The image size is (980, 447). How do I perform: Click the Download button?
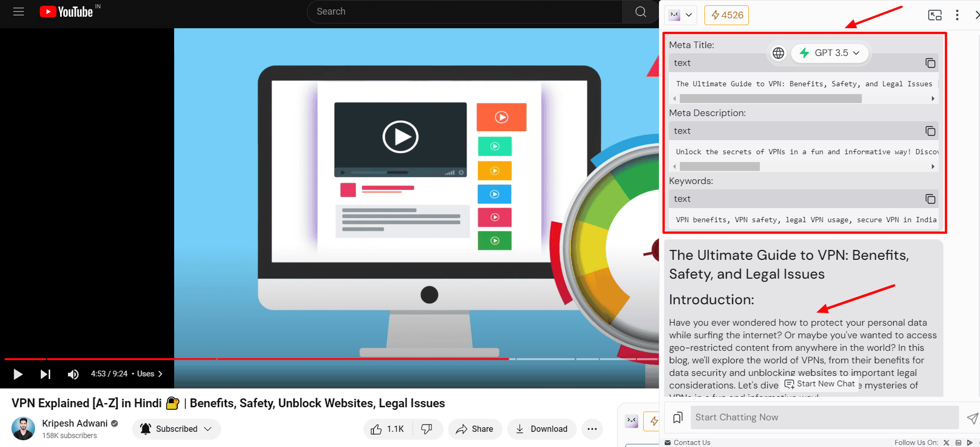coord(542,429)
